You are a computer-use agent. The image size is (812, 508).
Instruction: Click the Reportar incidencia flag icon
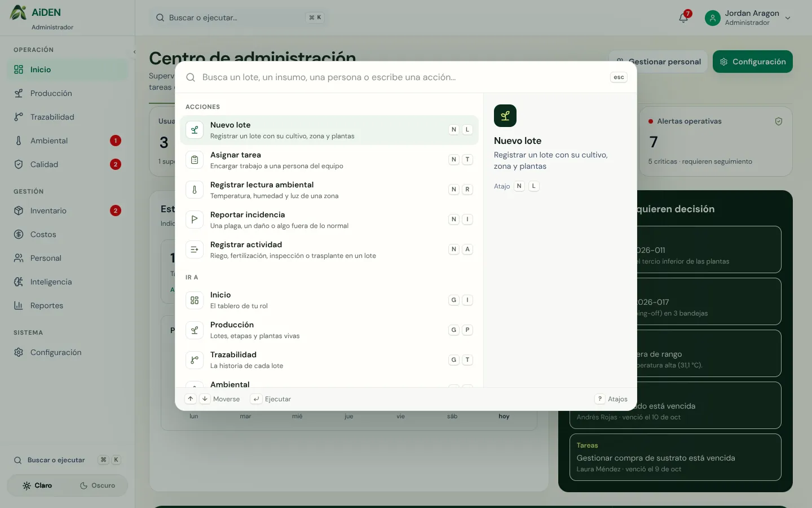click(195, 220)
